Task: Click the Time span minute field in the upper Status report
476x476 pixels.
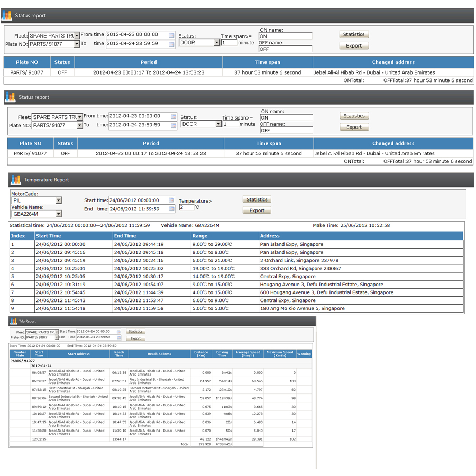Action: 229,43
